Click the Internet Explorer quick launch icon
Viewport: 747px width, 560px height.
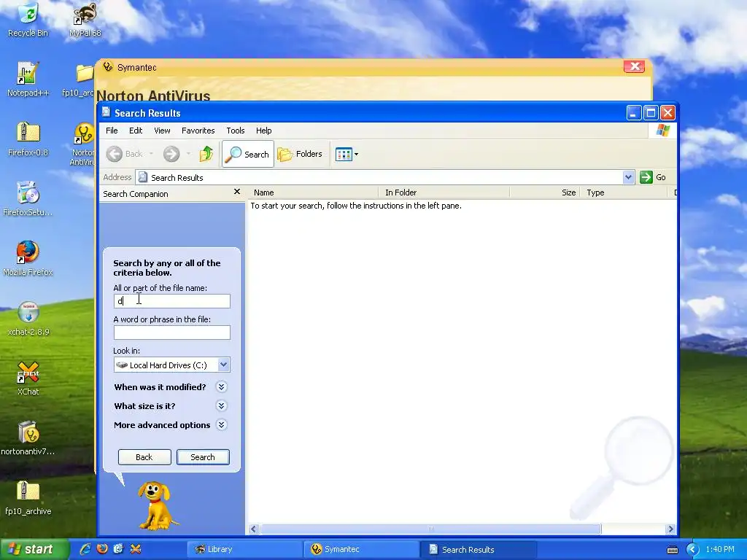85,548
